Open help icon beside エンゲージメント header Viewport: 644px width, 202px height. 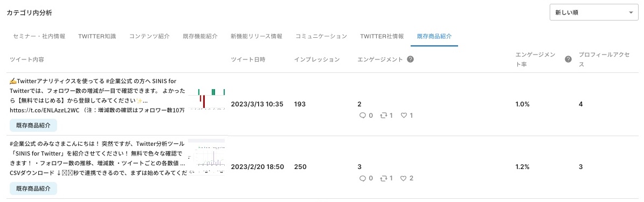click(410, 59)
